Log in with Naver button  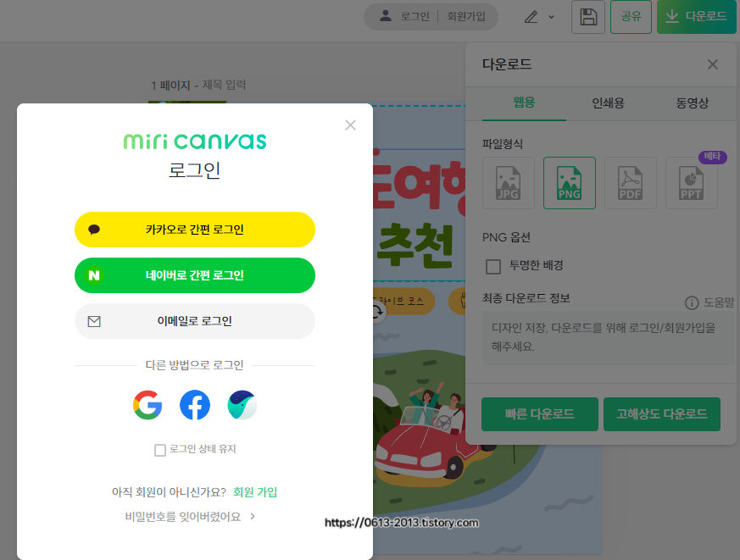pyautogui.click(x=194, y=275)
